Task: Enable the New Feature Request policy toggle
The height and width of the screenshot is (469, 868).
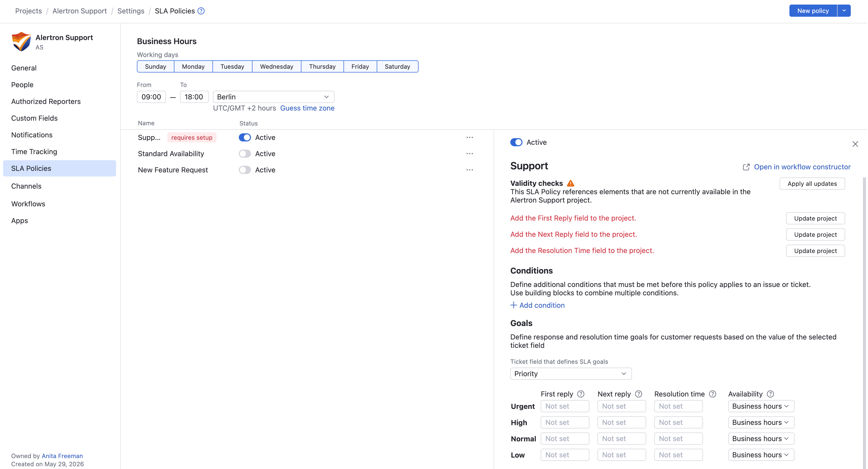Action: click(245, 170)
